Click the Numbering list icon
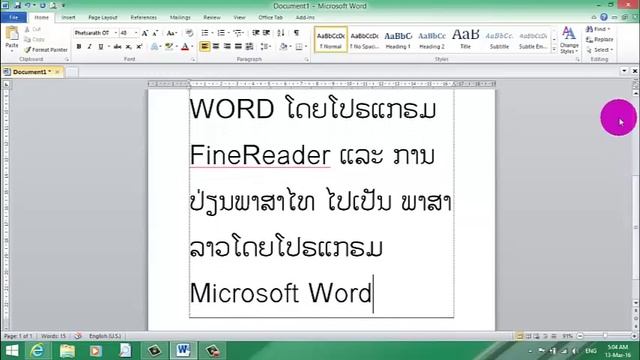Image resolution: width=640 pixels, height=360 pixels. (222, 33)
